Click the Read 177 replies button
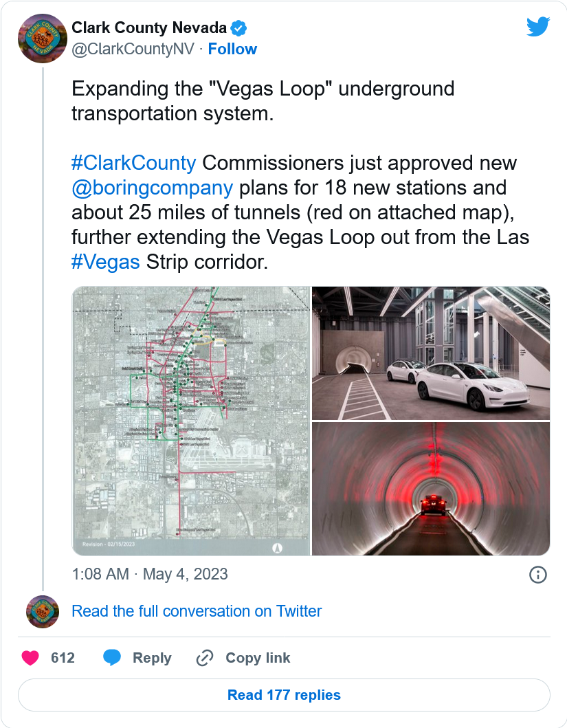The image size is (567, 728). click(284, 695)
